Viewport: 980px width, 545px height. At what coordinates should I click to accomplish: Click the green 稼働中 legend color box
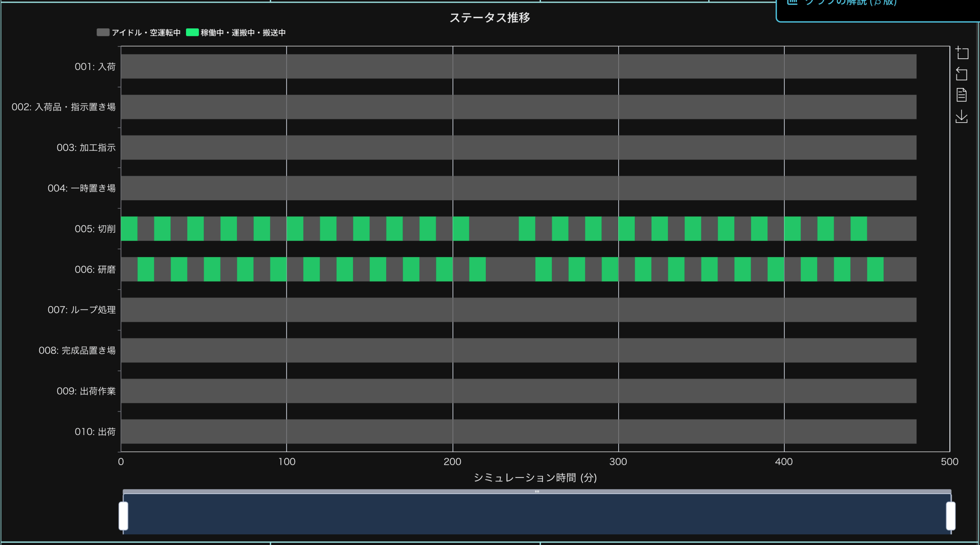[x=192, y=33]
